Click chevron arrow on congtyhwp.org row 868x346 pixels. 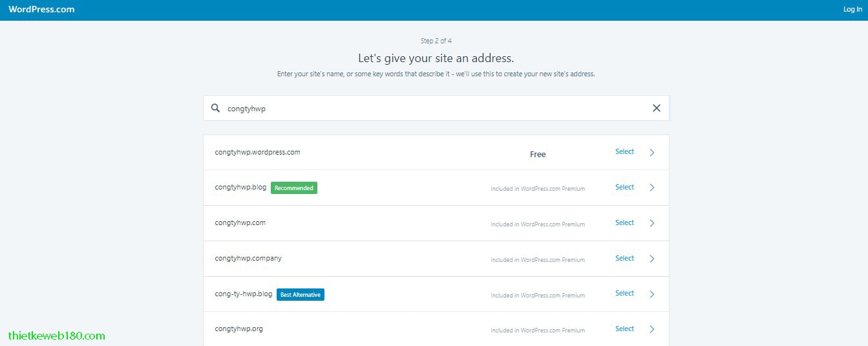coord(652,329)
